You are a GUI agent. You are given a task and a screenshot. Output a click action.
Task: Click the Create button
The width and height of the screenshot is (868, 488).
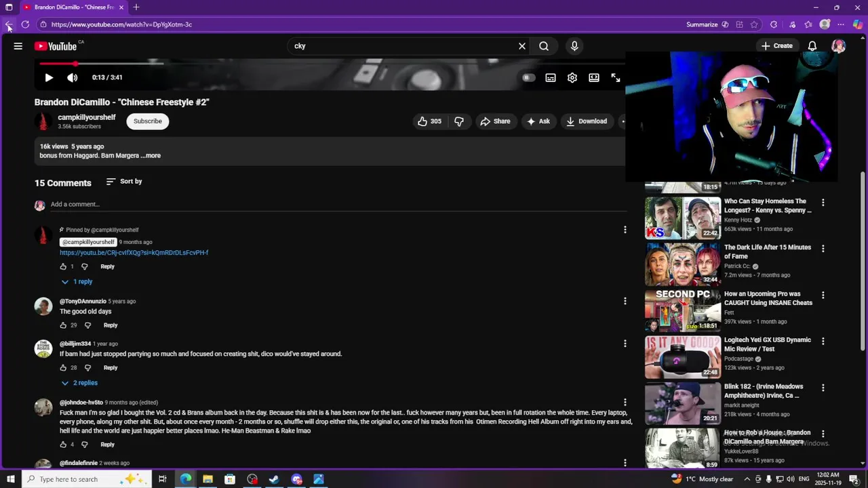pyautogui.click(x=776, y=46)
